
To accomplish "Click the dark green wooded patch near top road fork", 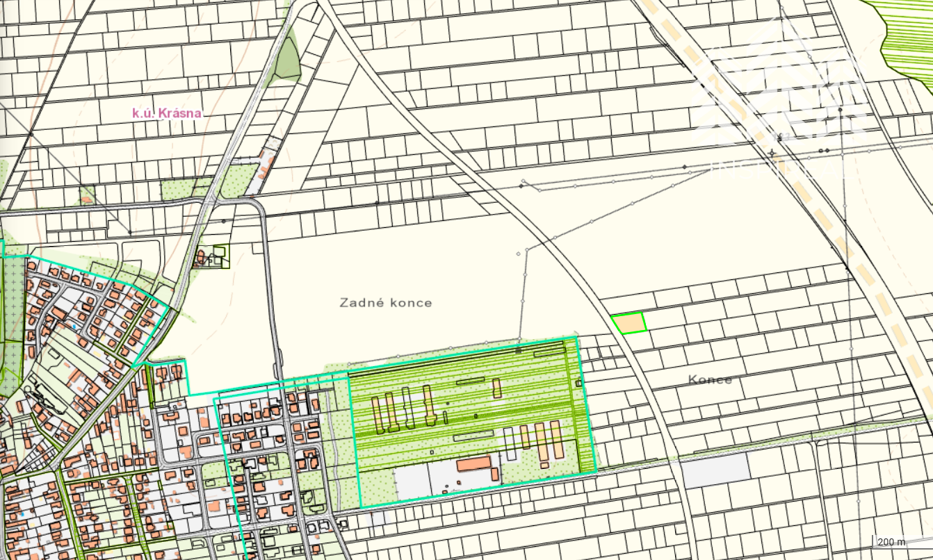I will point(286,59).
